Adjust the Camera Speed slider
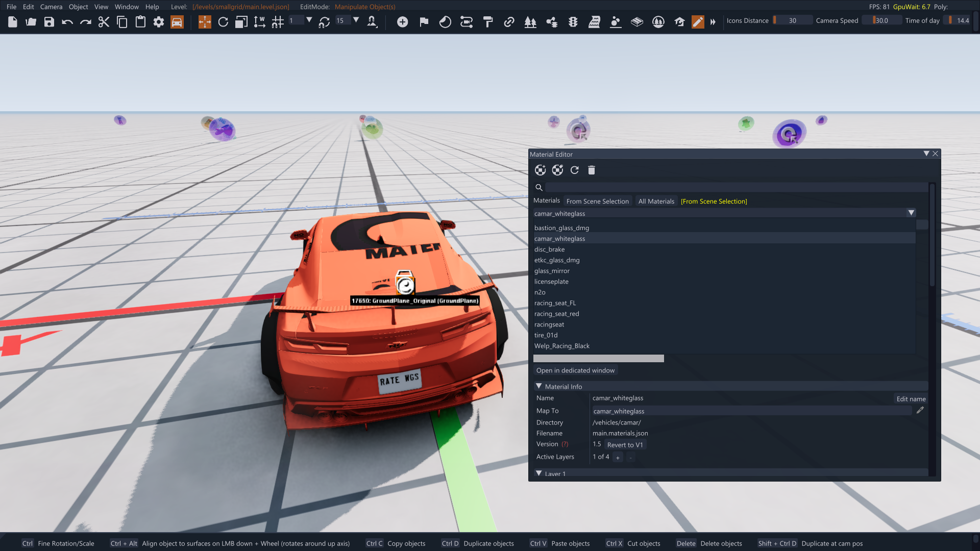 (x=881, y=20)
